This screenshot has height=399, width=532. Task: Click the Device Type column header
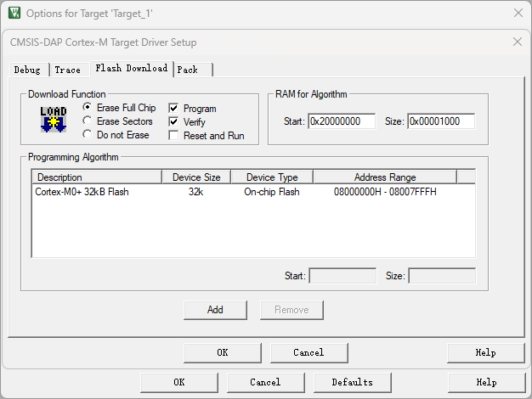[272, 177]
